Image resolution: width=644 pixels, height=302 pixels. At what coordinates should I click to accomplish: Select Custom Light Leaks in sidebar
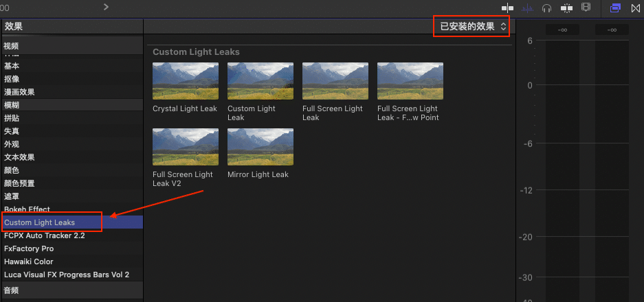point(71,222)
